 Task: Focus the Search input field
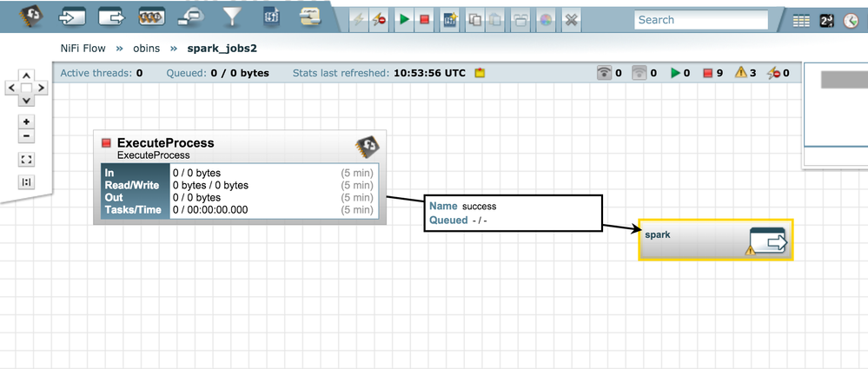701,20
